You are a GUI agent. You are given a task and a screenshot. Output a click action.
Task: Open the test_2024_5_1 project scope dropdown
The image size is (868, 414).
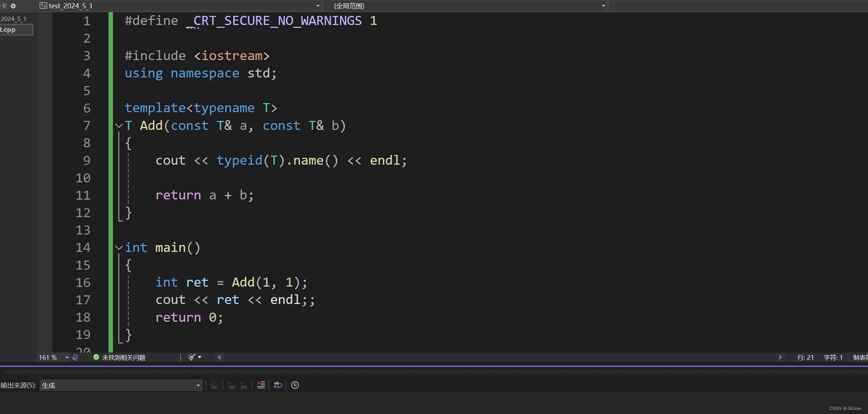point(317,6)
